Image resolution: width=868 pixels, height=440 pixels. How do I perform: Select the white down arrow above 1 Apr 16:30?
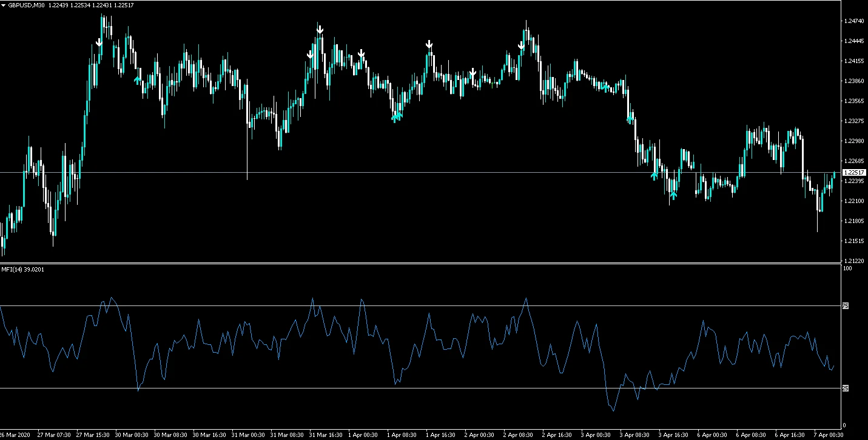[x=429, y=44]
